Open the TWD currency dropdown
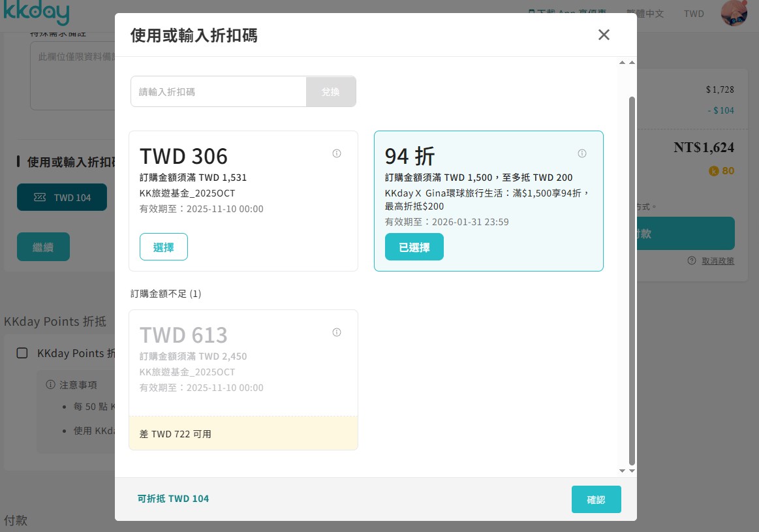The image size is (759, 532). click(x=694, y=14)
